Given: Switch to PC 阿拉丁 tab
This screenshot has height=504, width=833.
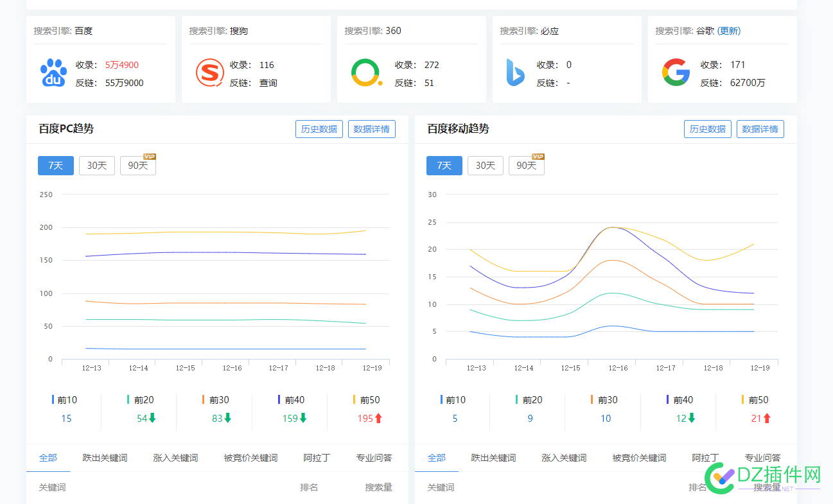Looking at the screenshot, I should 317,458.
